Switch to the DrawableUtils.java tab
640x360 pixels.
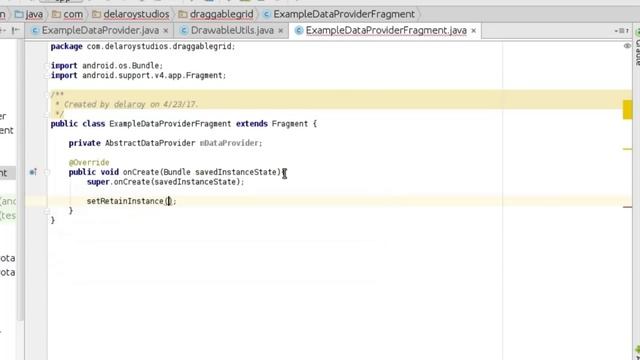click(x=232, y=31)
